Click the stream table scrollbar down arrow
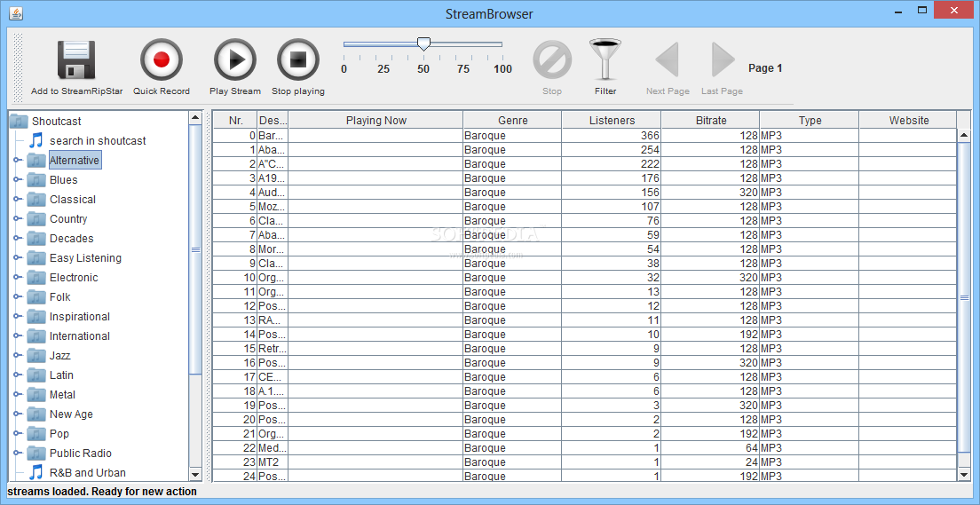Viewport: 980px width, 505px height. pyautogui.click(x=964, y=476)
